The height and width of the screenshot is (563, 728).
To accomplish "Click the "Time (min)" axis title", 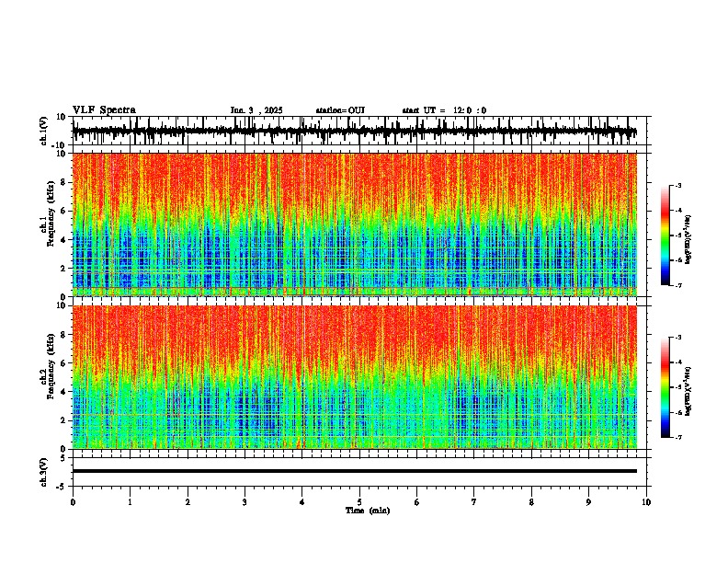I will click(x=368, y=511).
